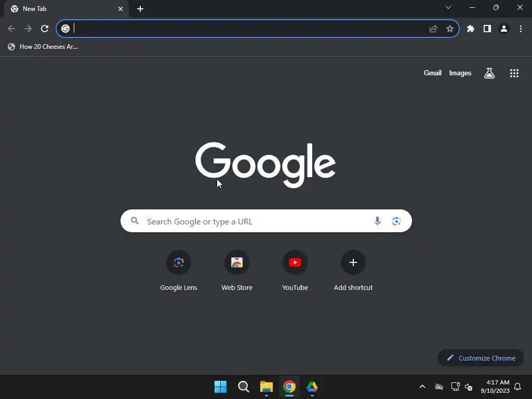Screen dimensions: 532x399
Task: Open the Web Store shortcut
Action: [x=237, y=271]
